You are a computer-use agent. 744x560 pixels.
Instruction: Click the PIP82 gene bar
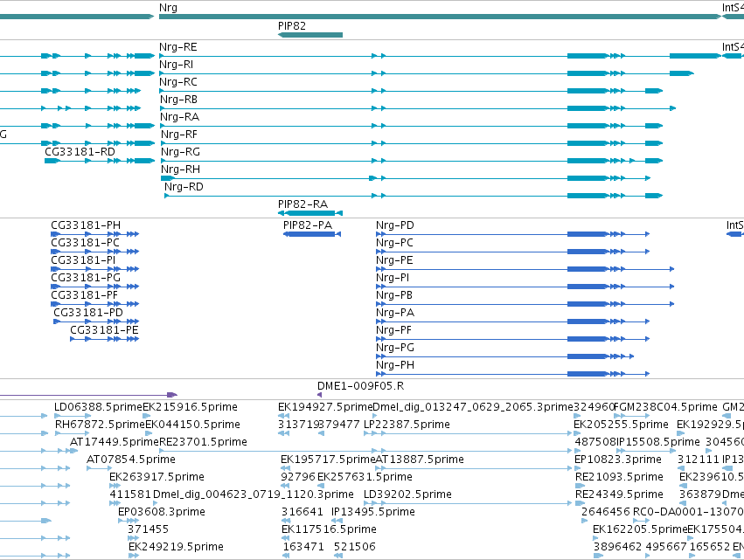(310, 35)
